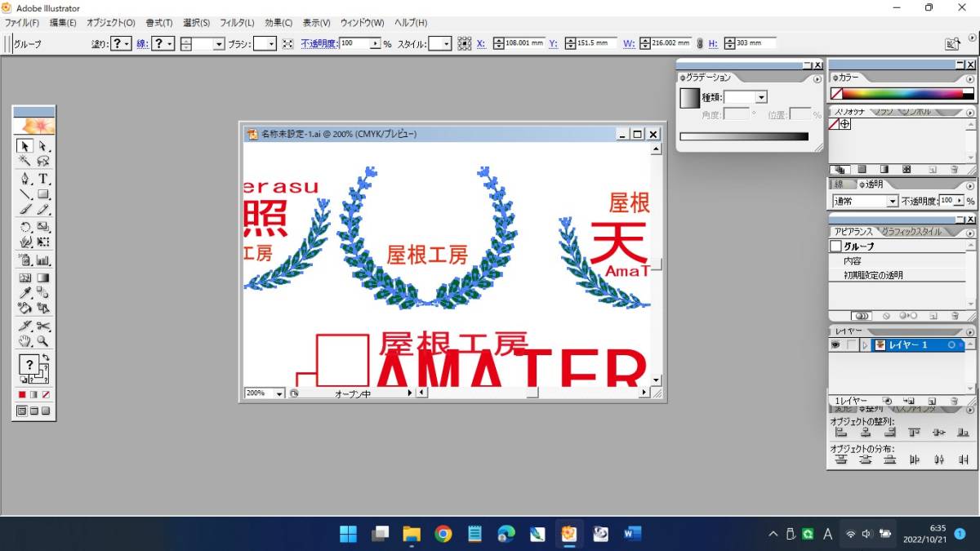Select the Type tool
980x551 pixels.
pyautogui.click(x=43, y=178)
